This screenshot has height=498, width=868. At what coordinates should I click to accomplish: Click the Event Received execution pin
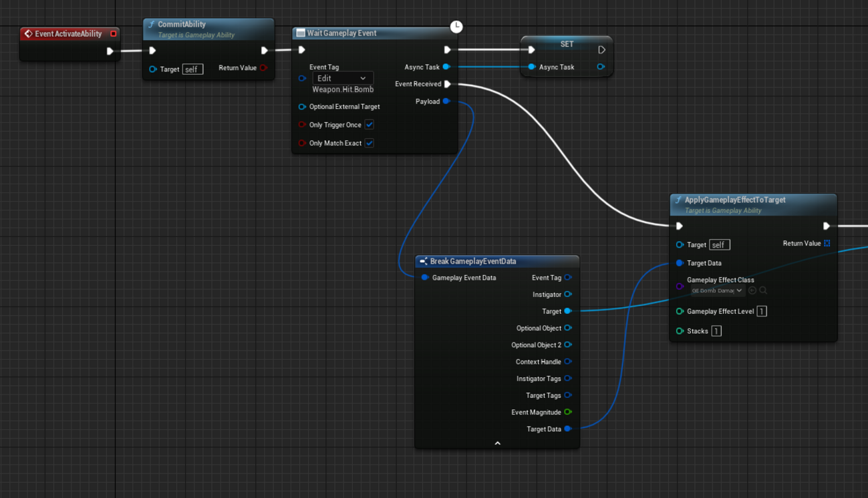point(448,84)
